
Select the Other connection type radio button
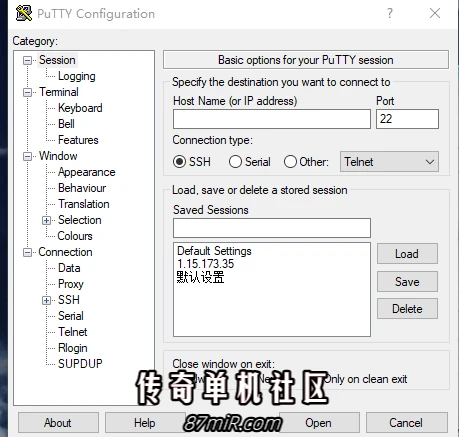point(290,162)
